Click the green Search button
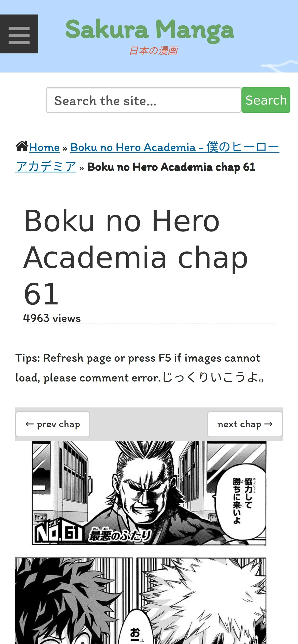This screenshot has height=644, width=298. point(266,100)
